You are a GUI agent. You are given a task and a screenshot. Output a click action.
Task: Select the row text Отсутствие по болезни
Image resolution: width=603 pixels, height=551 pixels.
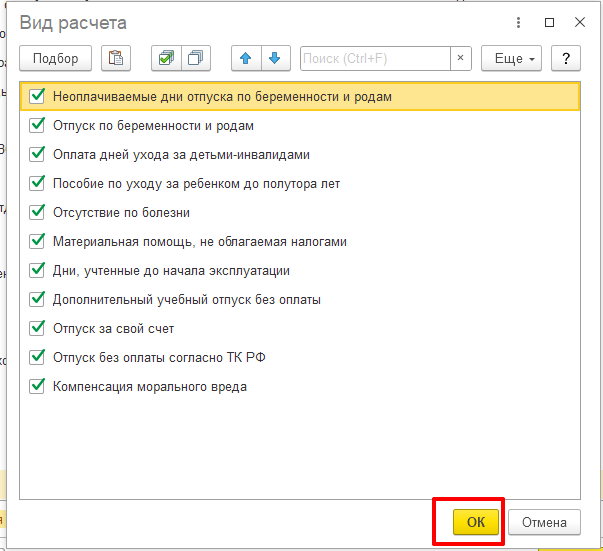pos(122,213)
